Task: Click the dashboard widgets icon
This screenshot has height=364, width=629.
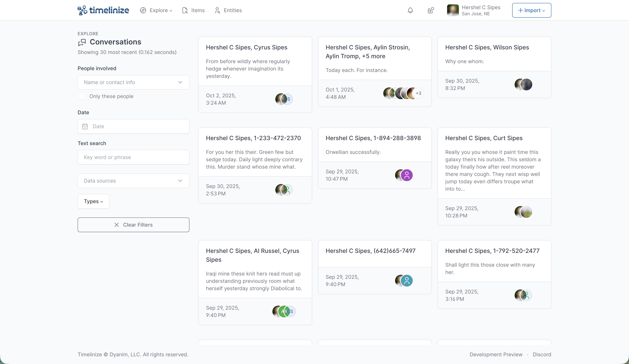Action: click(x=431, y=10)
